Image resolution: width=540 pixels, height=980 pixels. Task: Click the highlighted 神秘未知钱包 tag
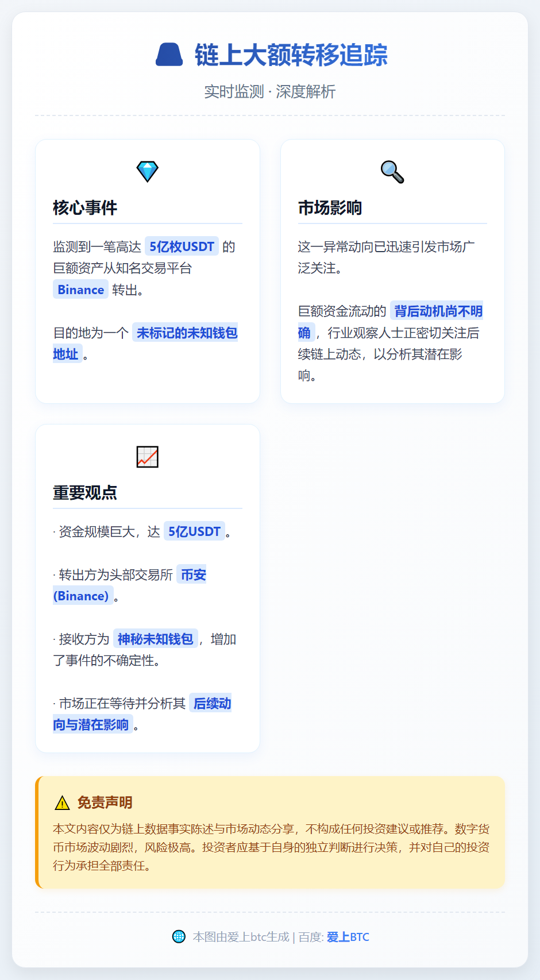155,639
